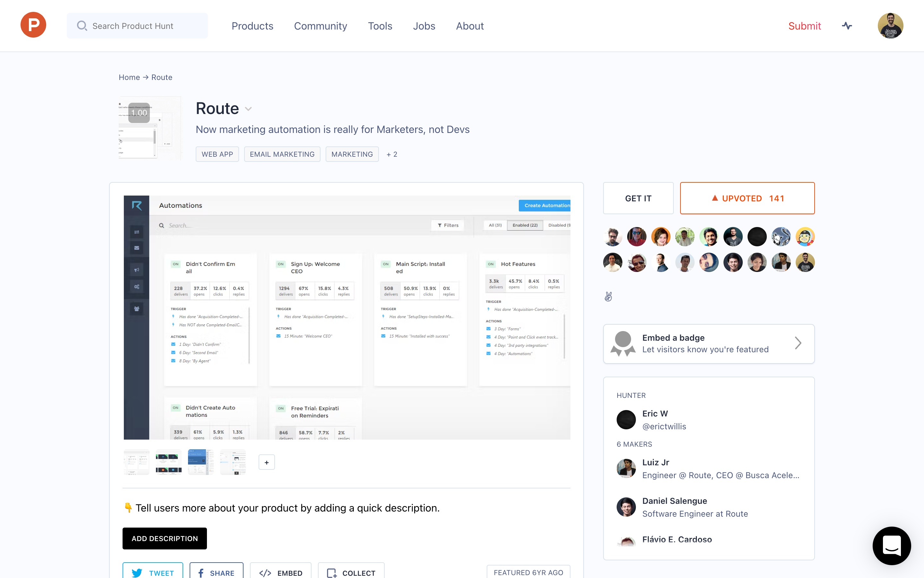Click the Collect add-to-collection icon
The image size is (924, 578).
coord(332,573)
